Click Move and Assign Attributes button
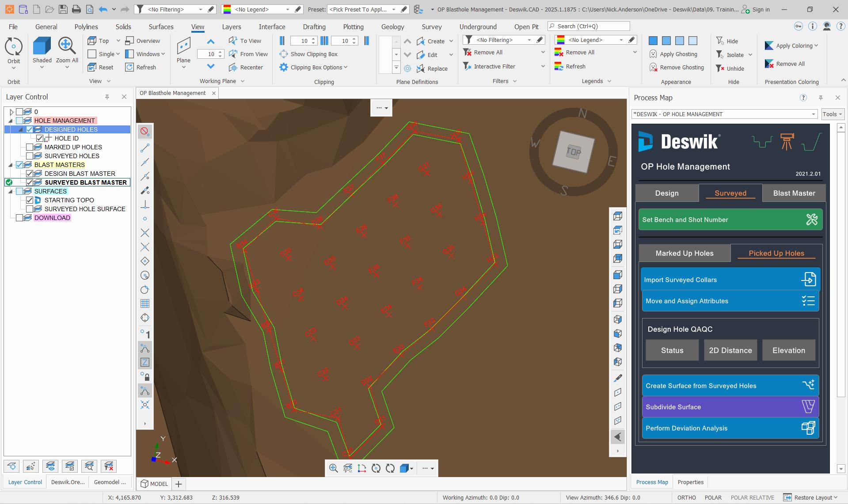This screenshot has width=848, height=504. (730, 301)
